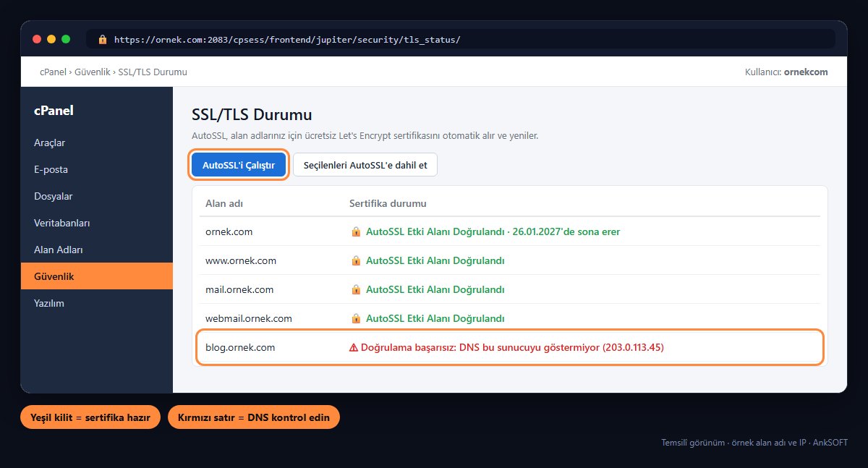Select the ornek.com domain name cell
Viewport: 868px width, 468px height.
click(x=229, y=232)
